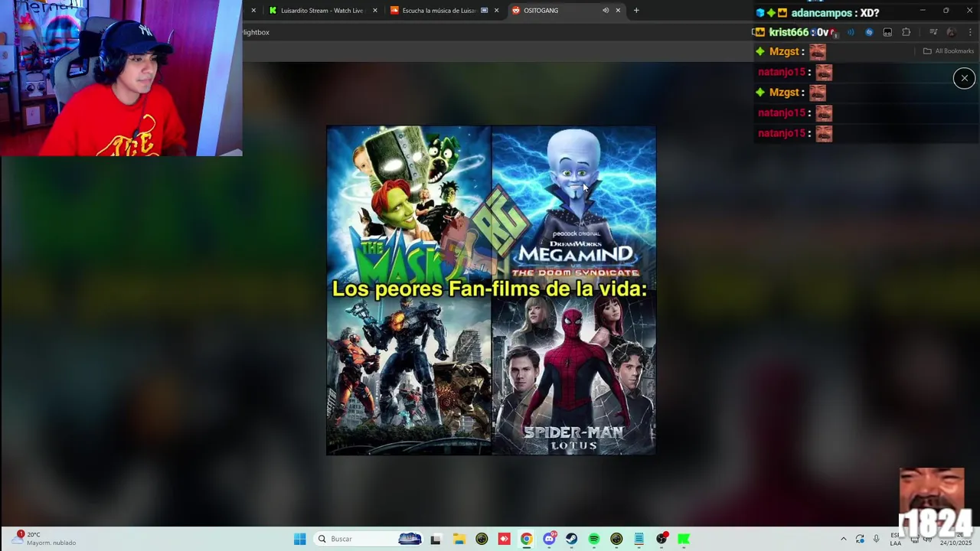
Task: Open Steam from the taskbar
Action: click(x=572, y=539)
